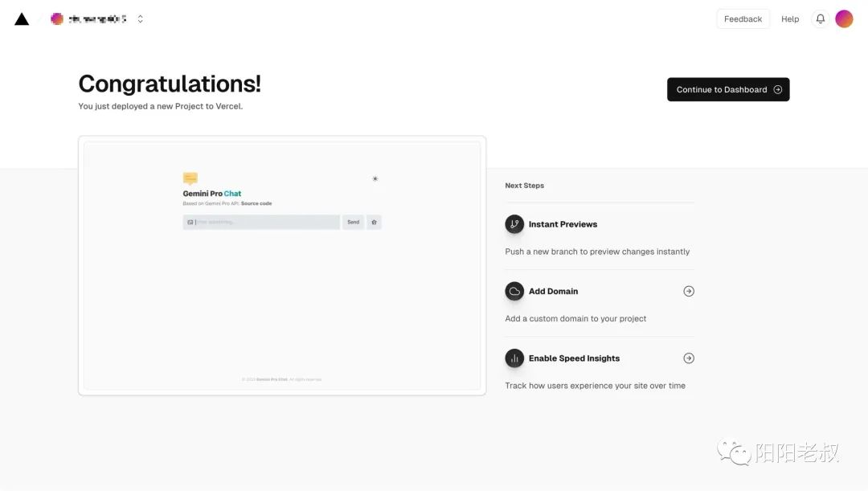Click the Vercel triangle logo
The width and height of the screenshot is (868, 491).
22,19
